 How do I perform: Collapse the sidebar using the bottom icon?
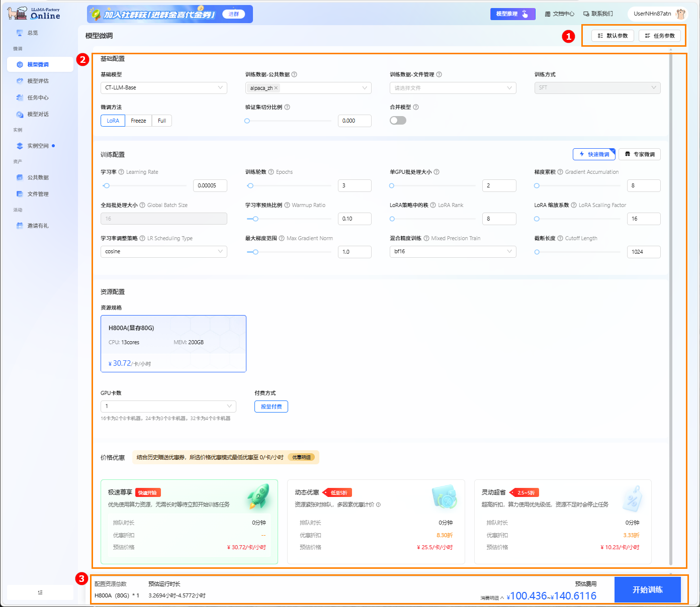(x=40, y=592)
